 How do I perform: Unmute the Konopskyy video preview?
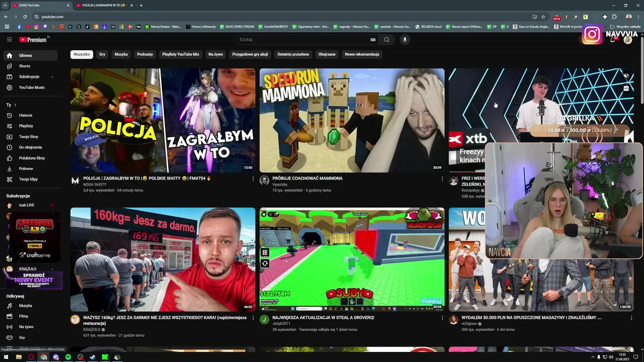pyautogui.click(x=626, y=76)
